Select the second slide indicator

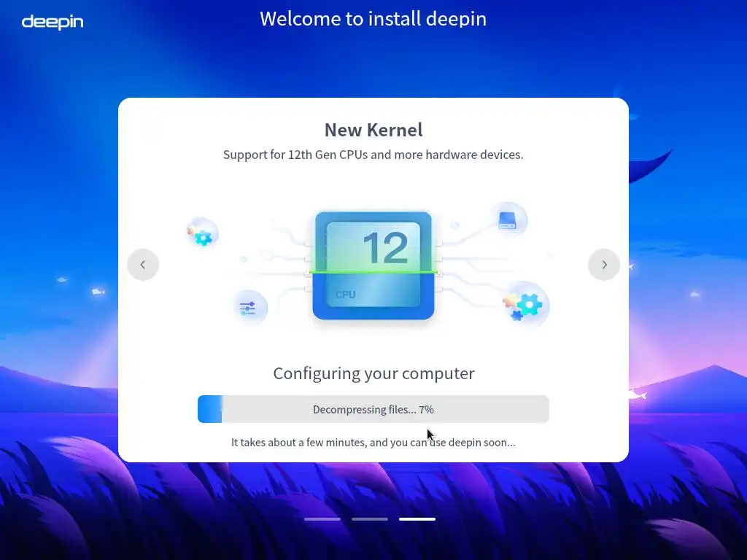pyautogui.click(x=370, y=519)
